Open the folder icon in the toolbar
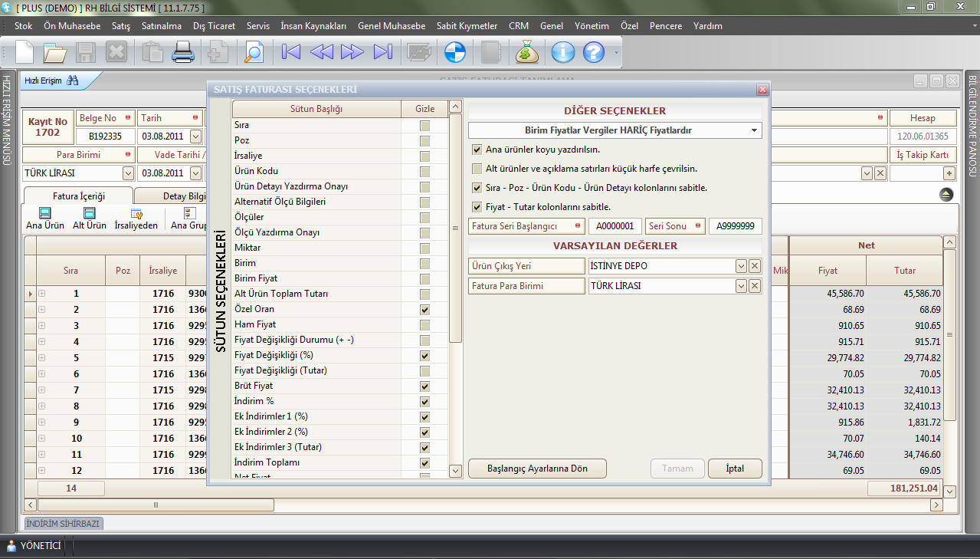Image resolution: width=980 pixels, height=559 pixels. pyautogui.click(x=54, y=52)
